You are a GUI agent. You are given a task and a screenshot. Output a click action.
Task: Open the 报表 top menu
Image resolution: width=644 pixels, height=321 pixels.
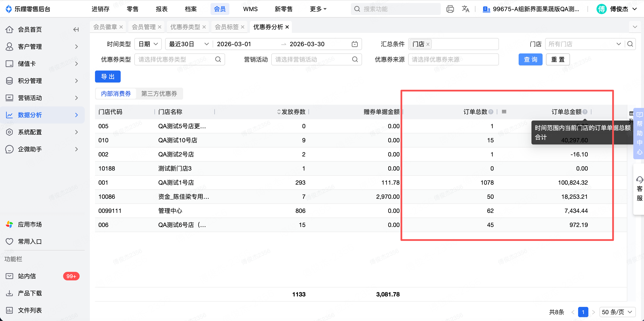pyautogui.click(x=162, y=9)
